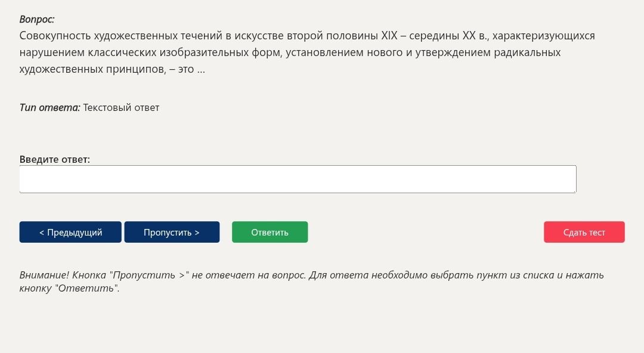Click the Вопрос: heading label
644x353 pixels.
[x=37, y=19]
